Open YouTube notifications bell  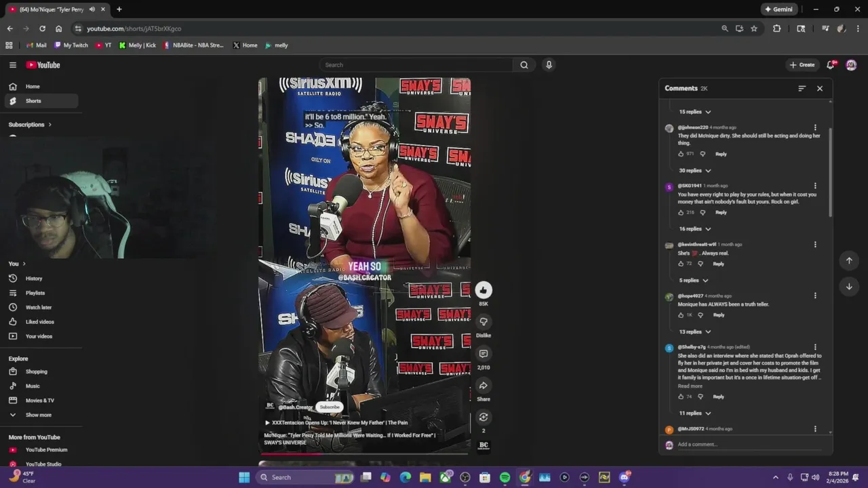(x=831, y=65)
